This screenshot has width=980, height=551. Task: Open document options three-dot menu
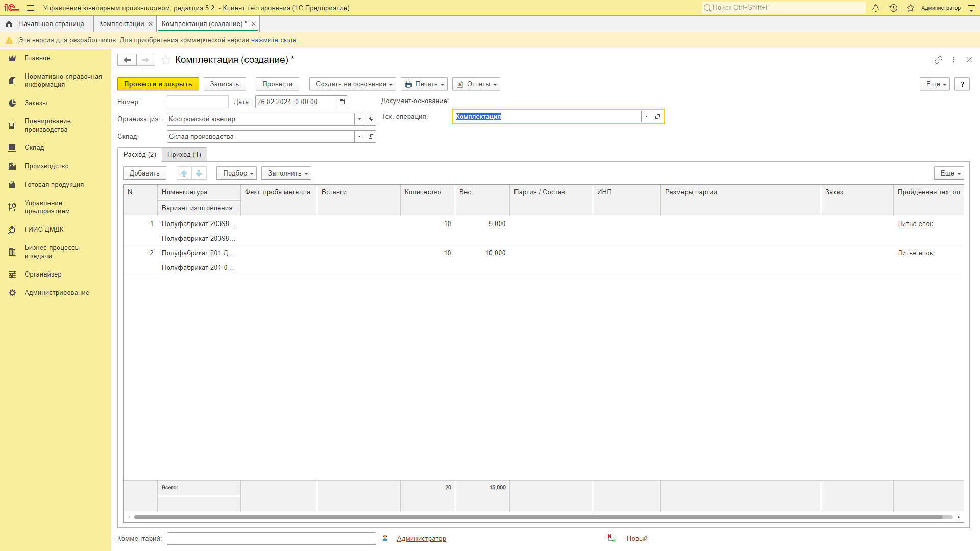954,60
